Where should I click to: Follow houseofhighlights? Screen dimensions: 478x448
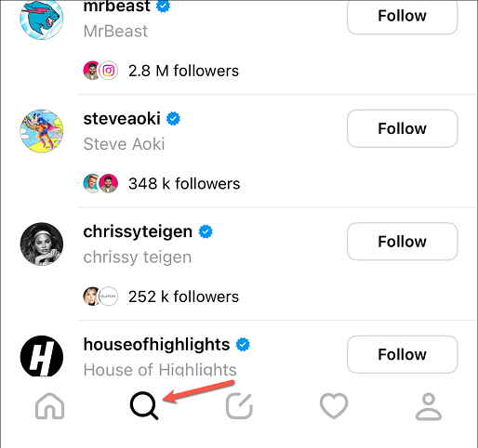click(x=402, y=354)
